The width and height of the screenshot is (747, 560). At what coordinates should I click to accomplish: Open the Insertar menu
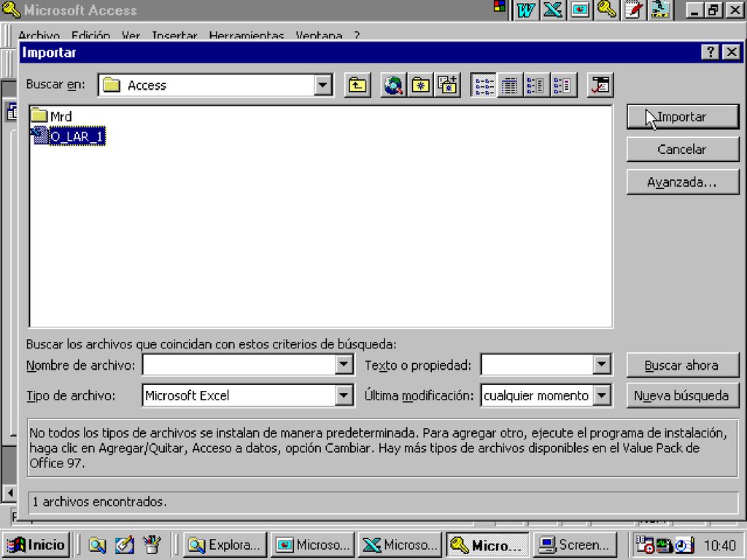(174, 35)
